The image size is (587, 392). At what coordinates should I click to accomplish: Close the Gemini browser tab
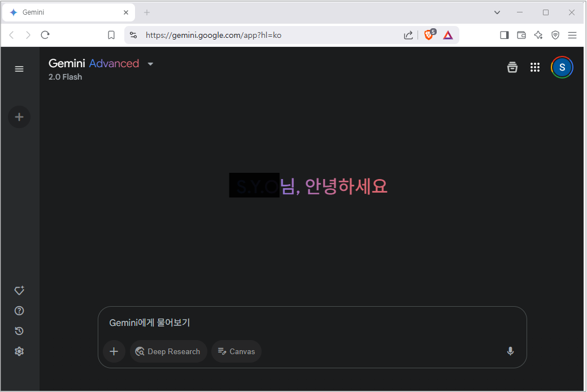point(126,12)
